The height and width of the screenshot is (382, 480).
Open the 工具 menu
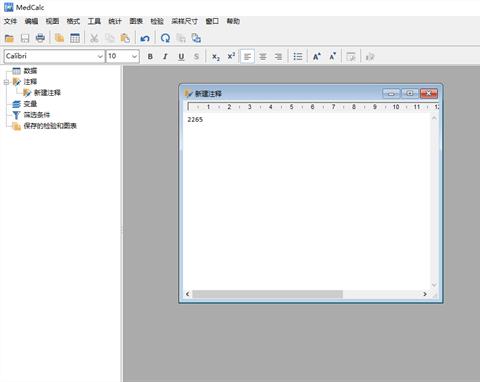click(94, 21)
